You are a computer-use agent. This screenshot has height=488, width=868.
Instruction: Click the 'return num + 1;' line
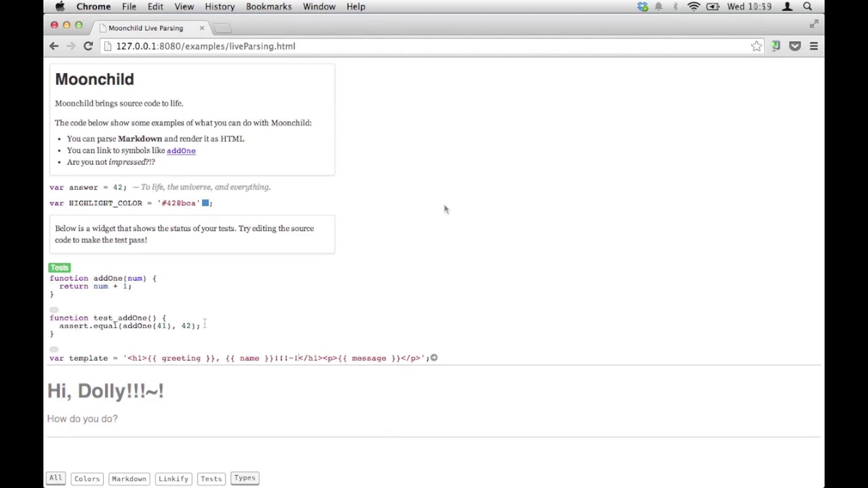95,286
